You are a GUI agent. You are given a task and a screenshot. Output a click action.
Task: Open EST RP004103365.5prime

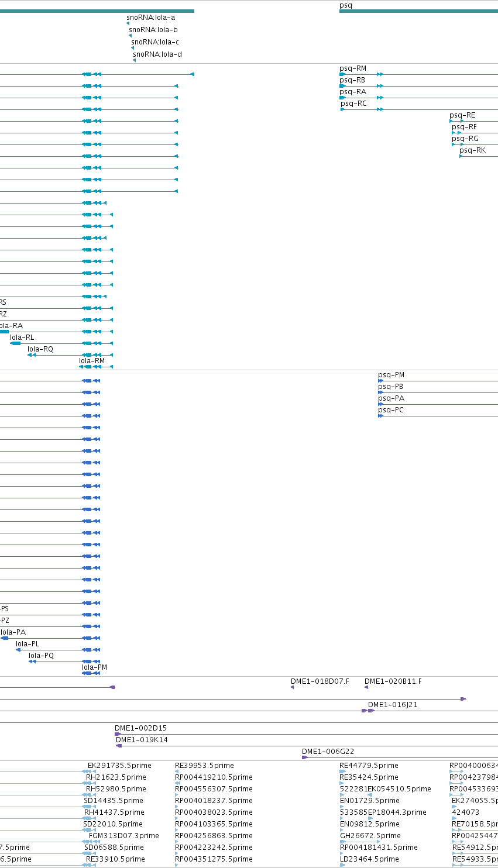pyautogui.click(x=214, y=824)
